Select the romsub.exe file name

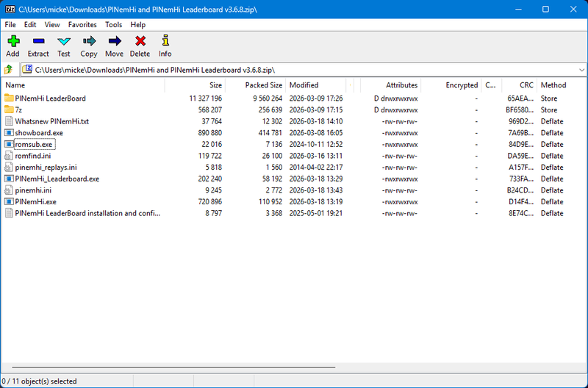(x=34, y=144)
